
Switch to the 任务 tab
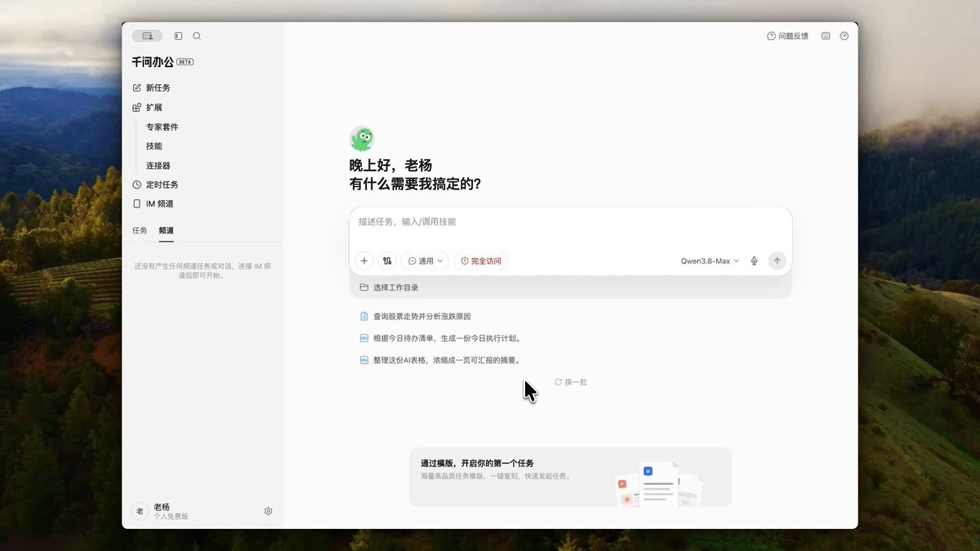[x=140, y=230]
